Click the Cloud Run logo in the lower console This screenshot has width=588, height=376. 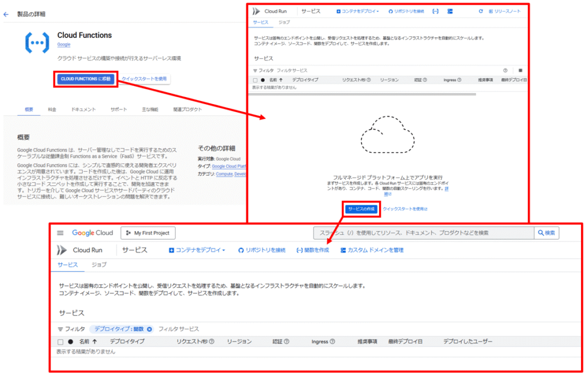pos(61,250)
